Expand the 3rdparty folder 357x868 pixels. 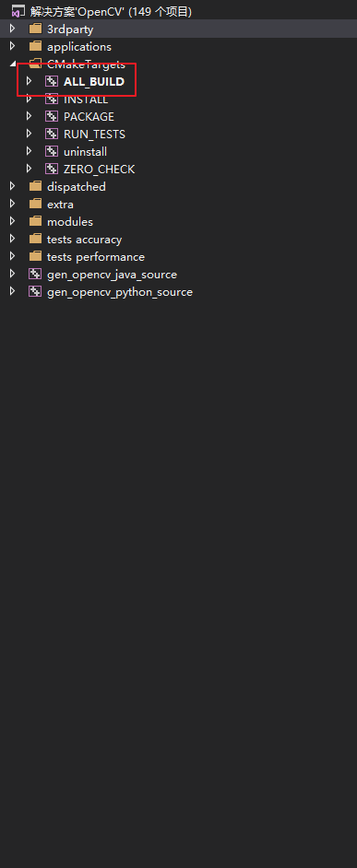pos(12,29)
